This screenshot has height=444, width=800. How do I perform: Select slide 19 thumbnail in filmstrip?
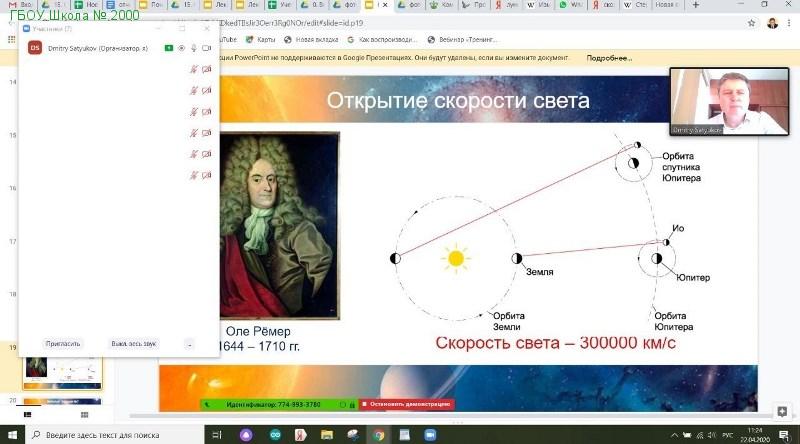(62, 373)
